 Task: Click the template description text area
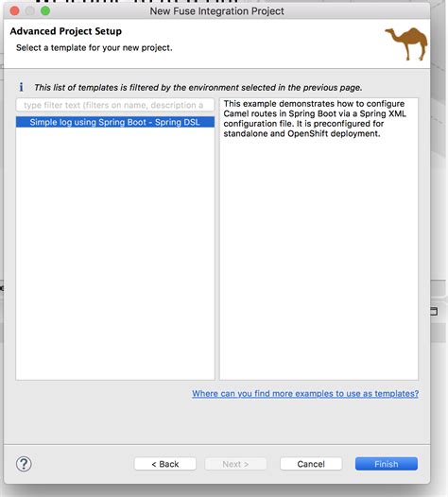click(x=319, y=239)
